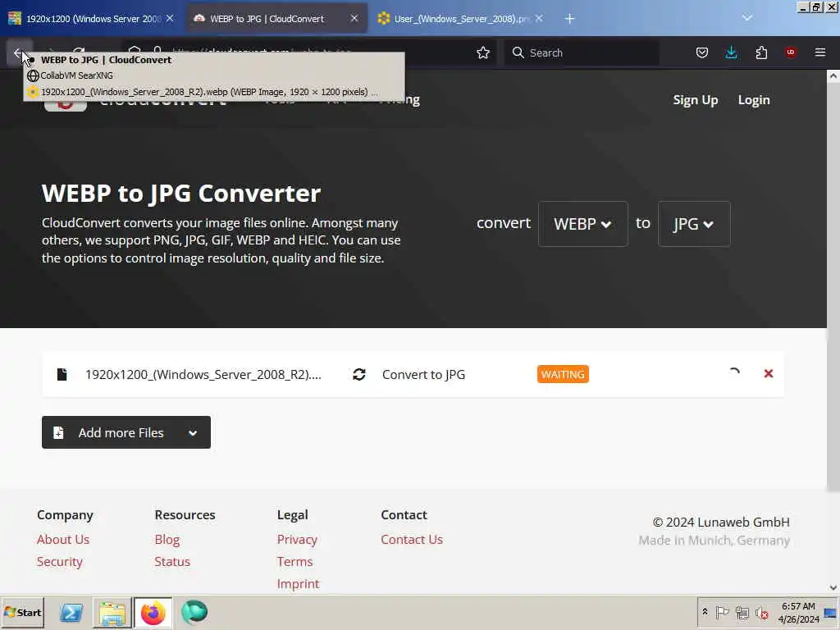This screenshot has height=630, width=840.
Task: Open the Security footer link
Action: point(59,561)
